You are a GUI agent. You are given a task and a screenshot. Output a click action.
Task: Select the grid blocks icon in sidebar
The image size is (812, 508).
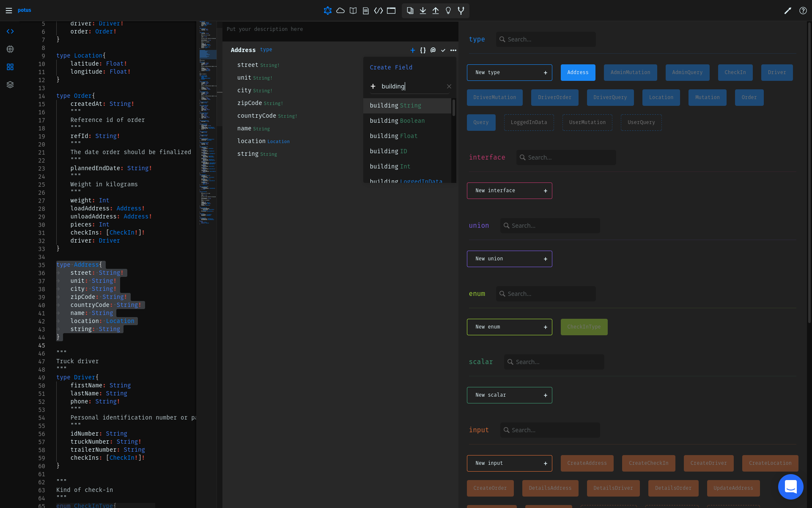point(10,67)
